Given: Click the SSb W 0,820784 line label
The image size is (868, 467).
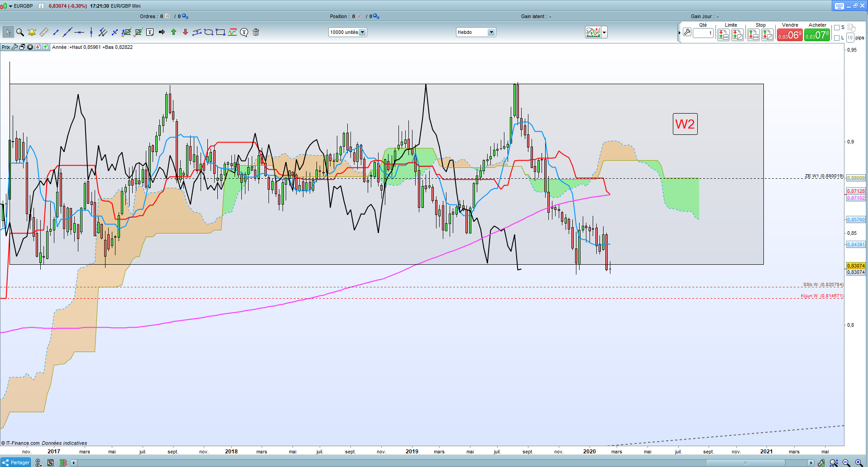Looking at the screenshot, I should pyautogui.click(x=823, y=285).
